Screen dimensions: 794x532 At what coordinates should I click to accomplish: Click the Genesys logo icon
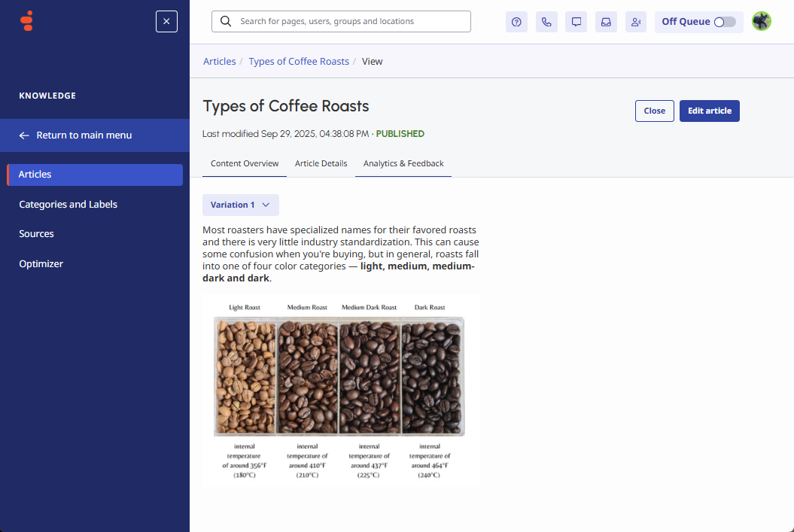(x=27, y=21)
